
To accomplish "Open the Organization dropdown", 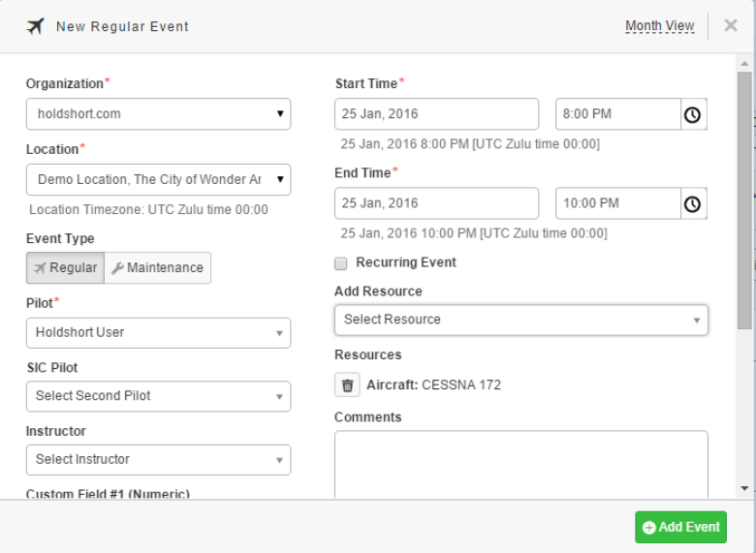I will tap(159, 114).
